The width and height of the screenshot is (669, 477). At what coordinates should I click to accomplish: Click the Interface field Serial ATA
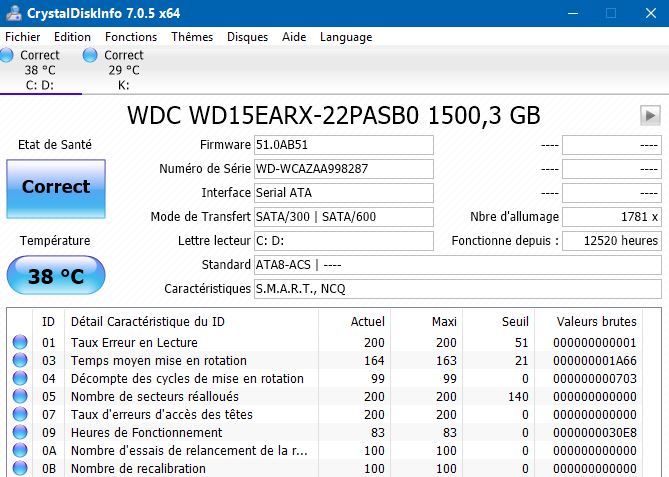[x=344, y=193]
